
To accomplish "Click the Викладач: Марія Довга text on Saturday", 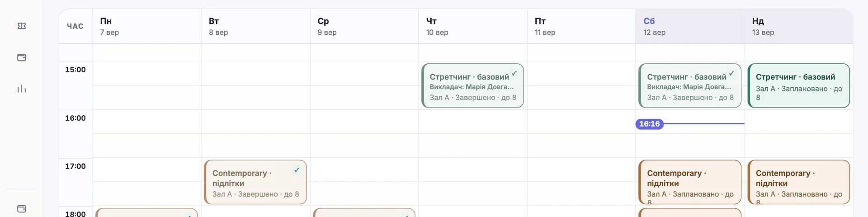I will click(x=689, y=87).
